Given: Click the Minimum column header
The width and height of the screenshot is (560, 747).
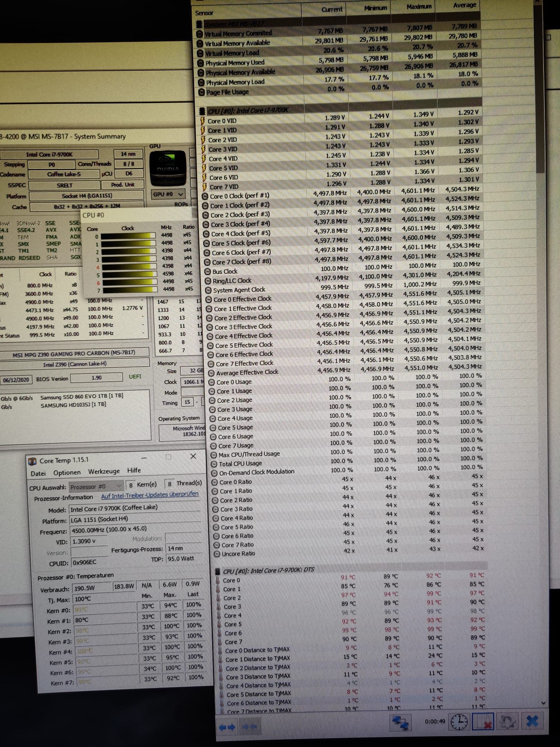Looking at the screenshot, I should point(375,7).
